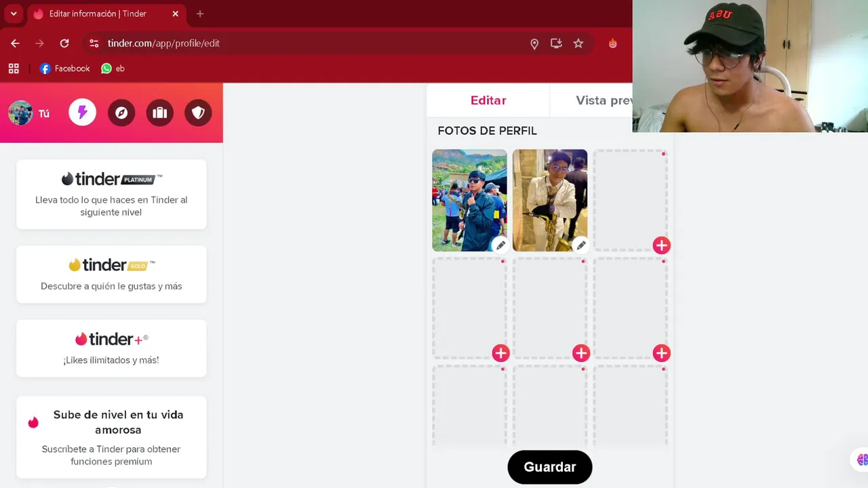The height and width of the screenshot is (488, 868).
Task: Open the Facebook bookmark
Action: click(64, 68)
